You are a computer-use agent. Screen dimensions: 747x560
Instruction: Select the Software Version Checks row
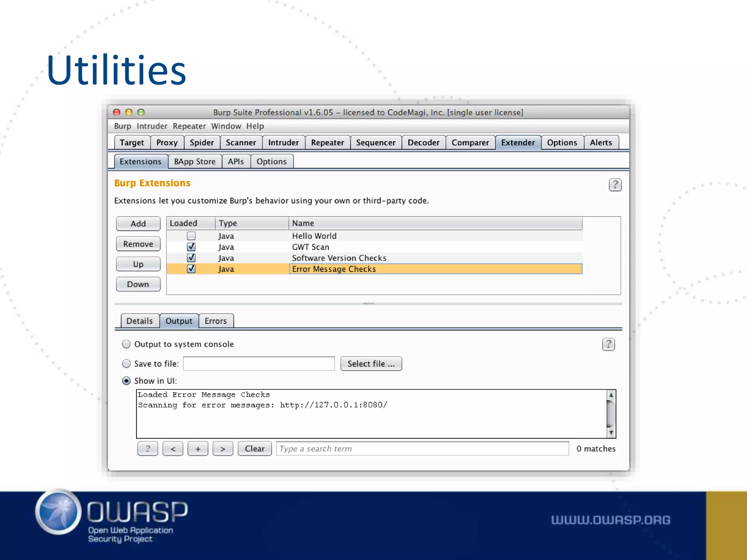pyautogui.click(x=374, y=258)
